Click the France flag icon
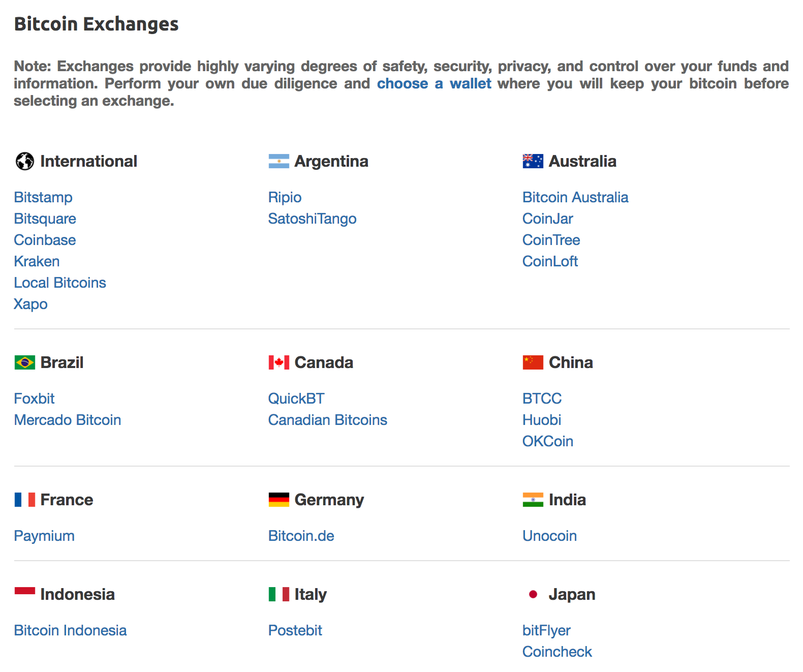This screenshot has width=803, height=672. coord(24,500)
